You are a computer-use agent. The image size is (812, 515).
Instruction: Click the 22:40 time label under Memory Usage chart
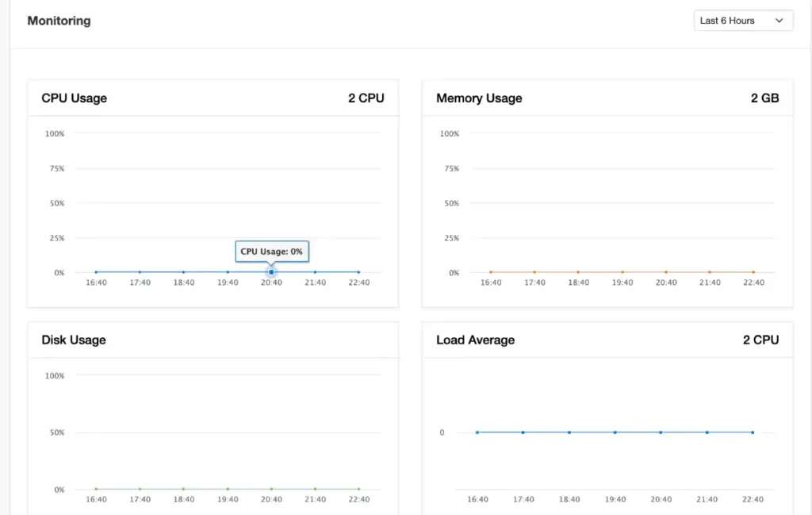click(753, 282)
